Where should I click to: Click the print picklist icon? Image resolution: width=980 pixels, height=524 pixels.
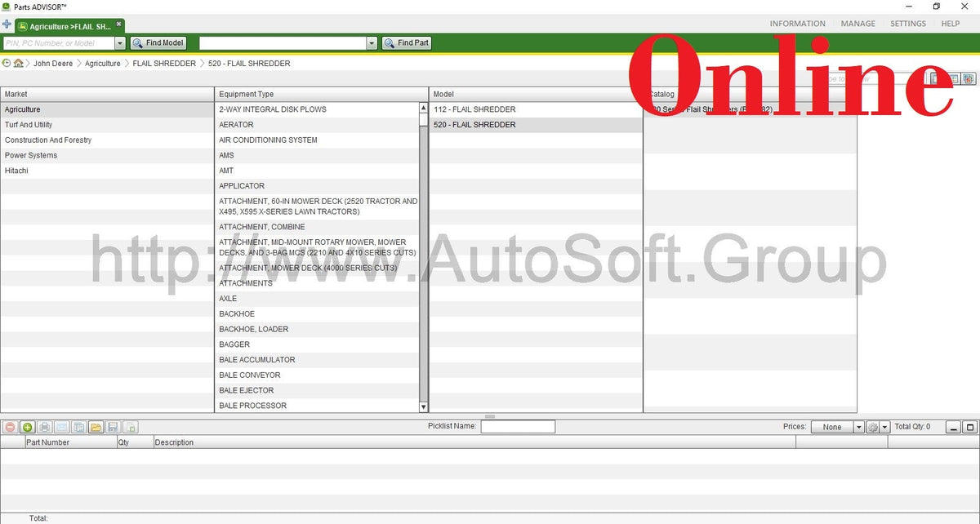43,426
